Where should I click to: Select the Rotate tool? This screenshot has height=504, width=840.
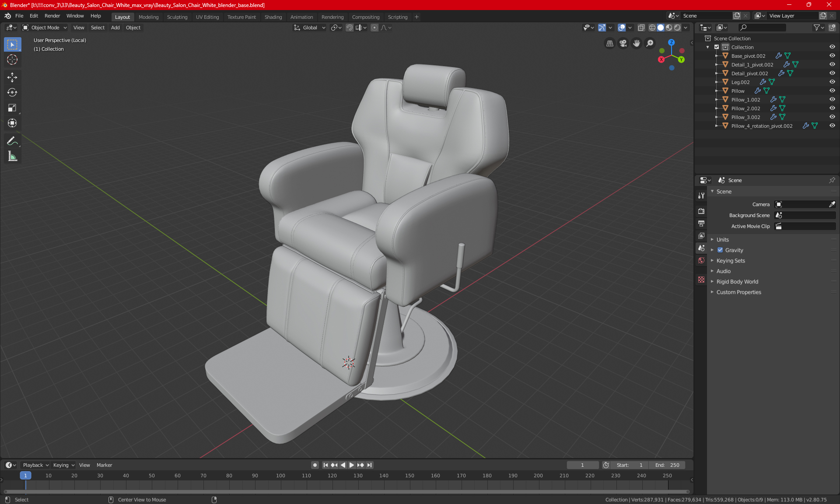(12, 93)
